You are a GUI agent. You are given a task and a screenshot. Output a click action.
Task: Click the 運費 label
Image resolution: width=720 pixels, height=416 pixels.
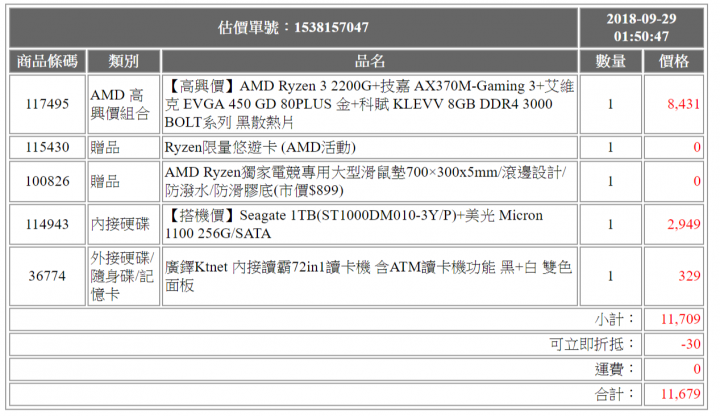coord(615,369)
